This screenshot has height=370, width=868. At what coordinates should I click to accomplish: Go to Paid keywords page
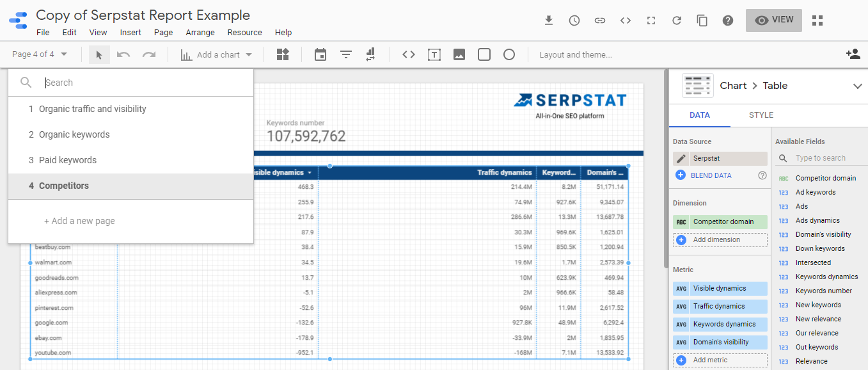pos(130,161)
